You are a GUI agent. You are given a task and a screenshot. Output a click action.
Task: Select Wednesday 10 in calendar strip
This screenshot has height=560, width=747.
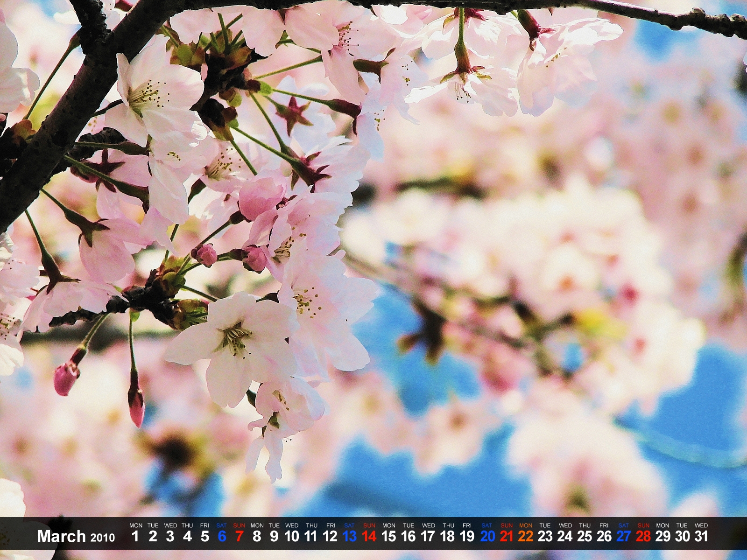tap(292, 536)
